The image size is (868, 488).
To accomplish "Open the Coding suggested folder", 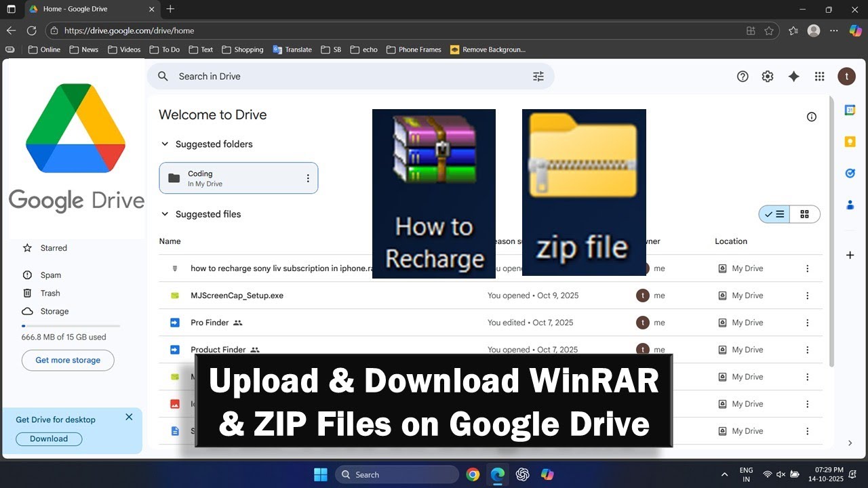I will [238, 178].
